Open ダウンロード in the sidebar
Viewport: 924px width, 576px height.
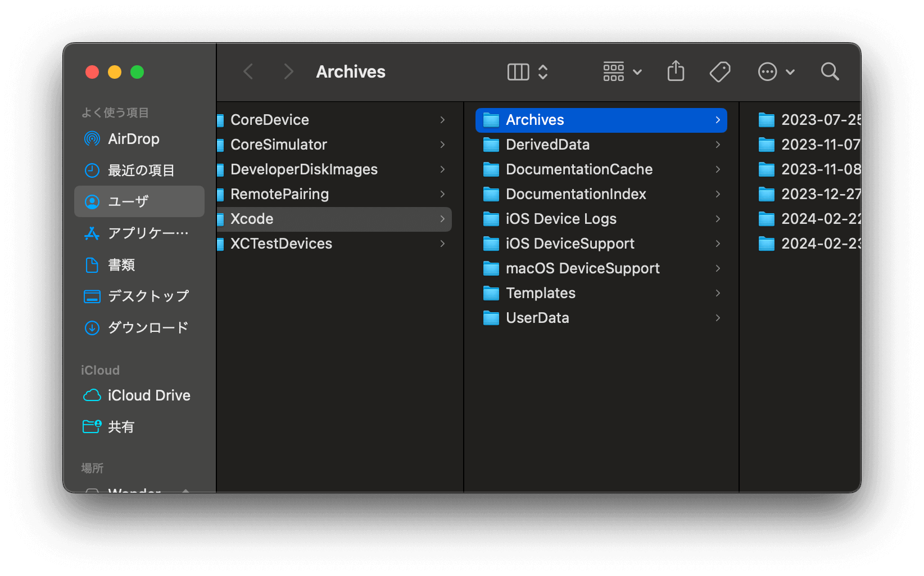click(x=139, y=327)
